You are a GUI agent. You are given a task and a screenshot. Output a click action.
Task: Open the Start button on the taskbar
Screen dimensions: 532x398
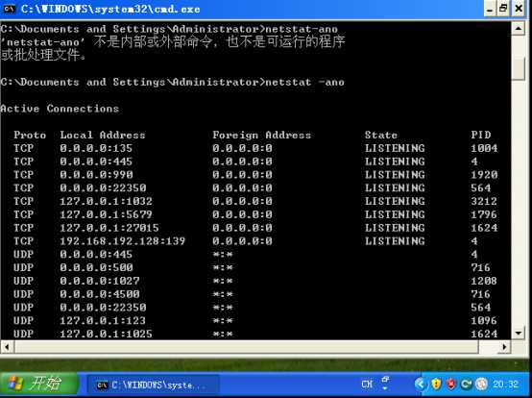click(x=39, y=384)
